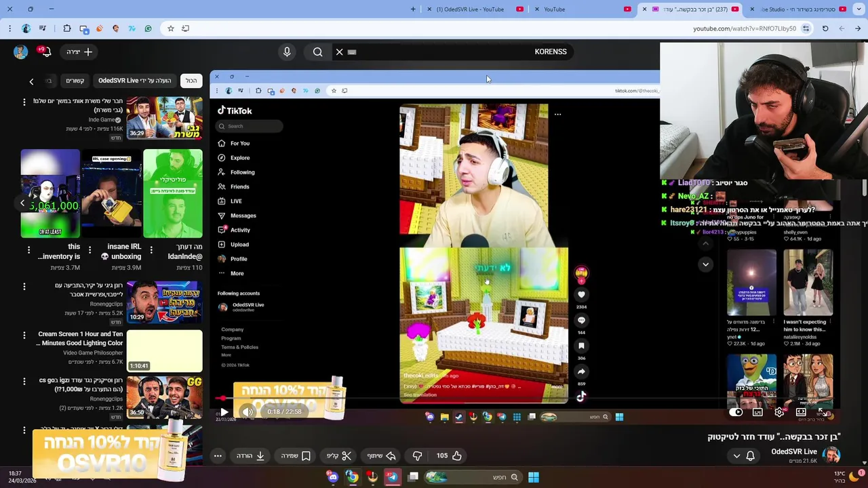Start voice search with the microphone icon
868x488 pixels.
click(287, 52)
